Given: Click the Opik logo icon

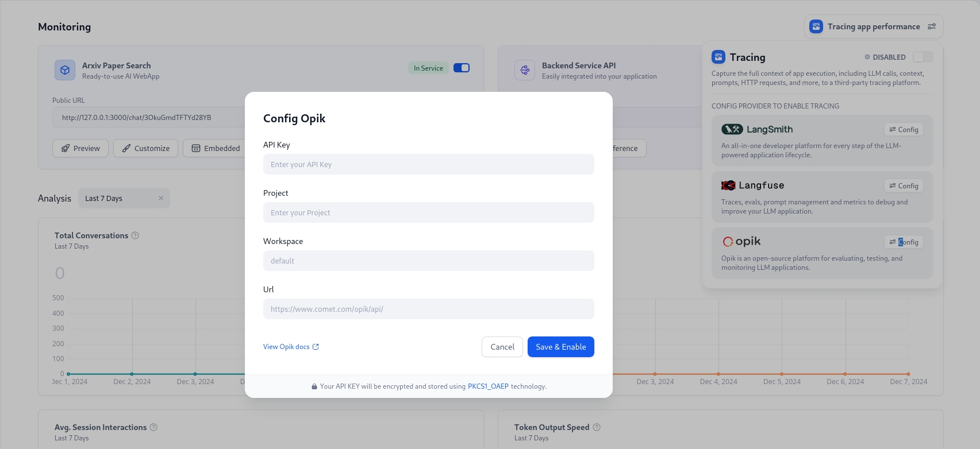Looking at the screenshot, I should pyautogui.click(x=728, y=242).
